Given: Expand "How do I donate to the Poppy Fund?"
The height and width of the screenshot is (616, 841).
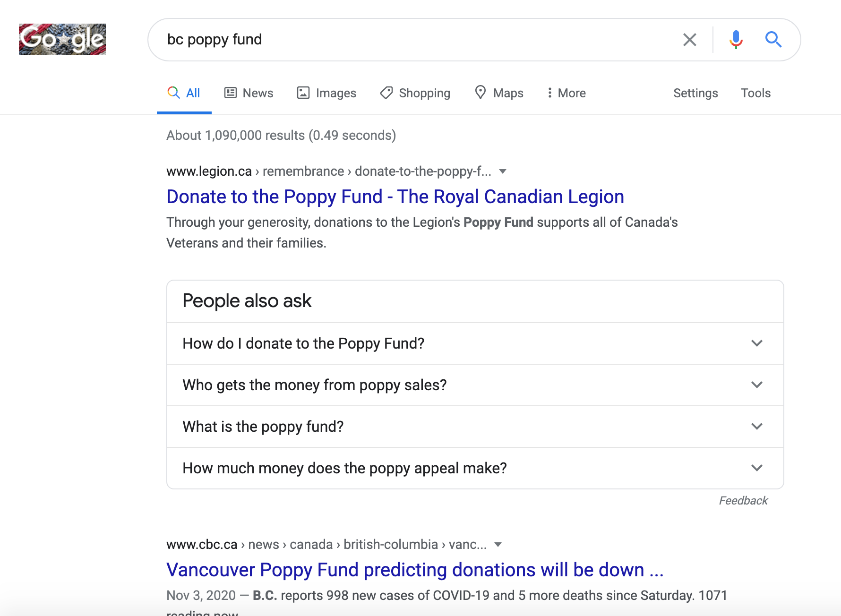Looking at the screenshot, I should (475, 343).
